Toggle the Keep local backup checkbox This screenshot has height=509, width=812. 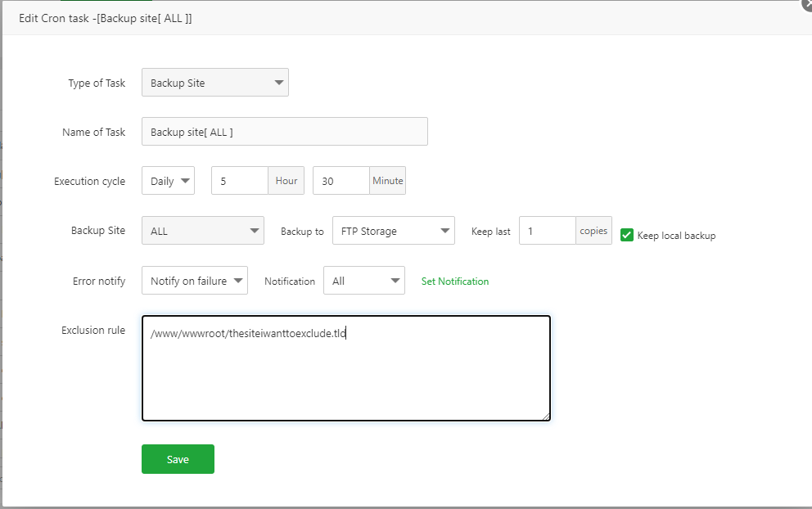627,235
